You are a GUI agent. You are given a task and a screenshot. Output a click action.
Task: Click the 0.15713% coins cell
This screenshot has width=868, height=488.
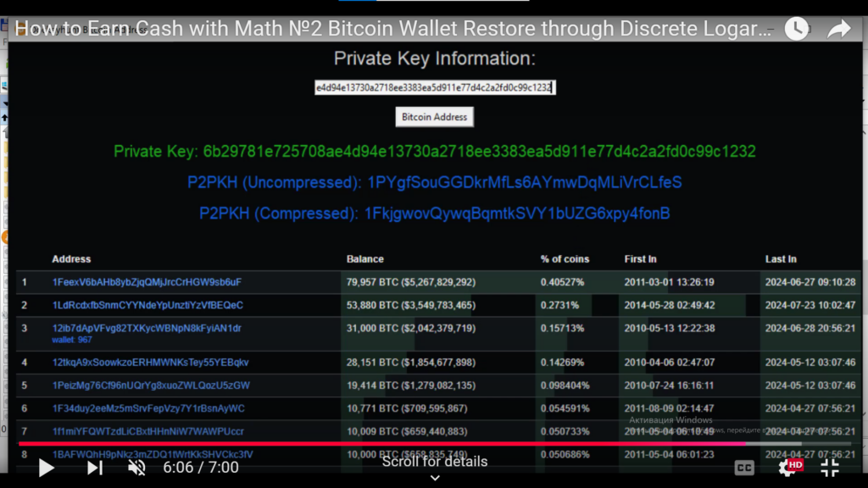[563, 328]
